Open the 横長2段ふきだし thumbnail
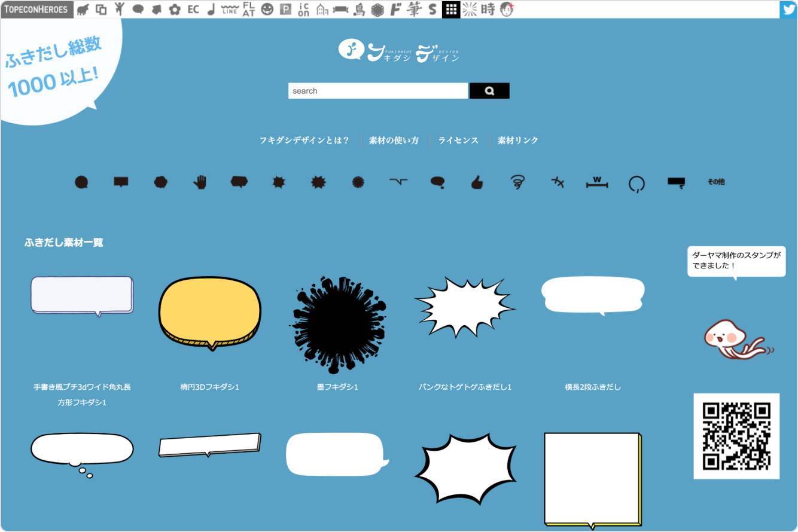 click(x=593, y=296)
